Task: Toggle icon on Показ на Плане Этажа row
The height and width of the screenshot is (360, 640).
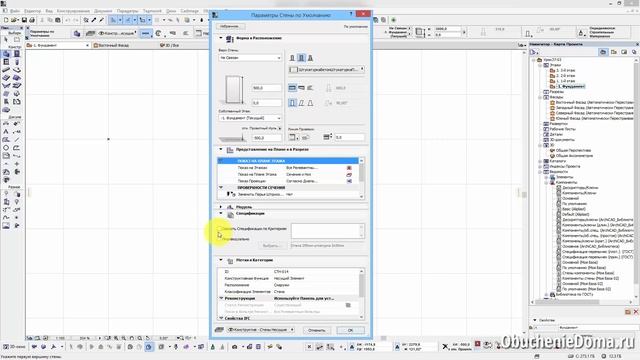Action: [x=349, y=174]
